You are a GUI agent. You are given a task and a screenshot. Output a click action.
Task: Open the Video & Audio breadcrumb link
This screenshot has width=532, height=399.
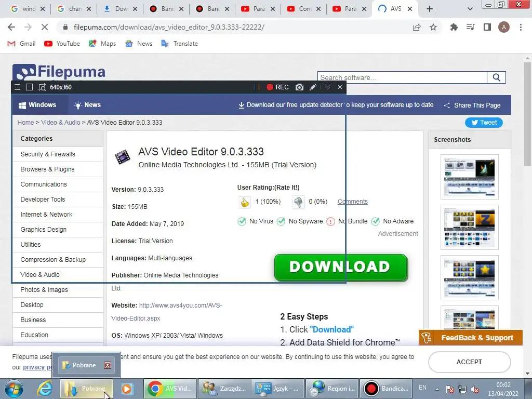click(61, 123)
